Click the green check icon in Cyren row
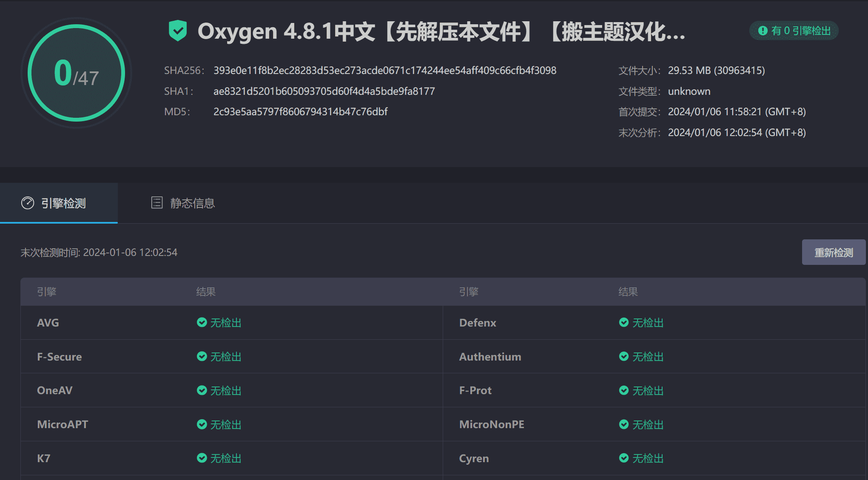Screen dimensions: 868x480 624,458
